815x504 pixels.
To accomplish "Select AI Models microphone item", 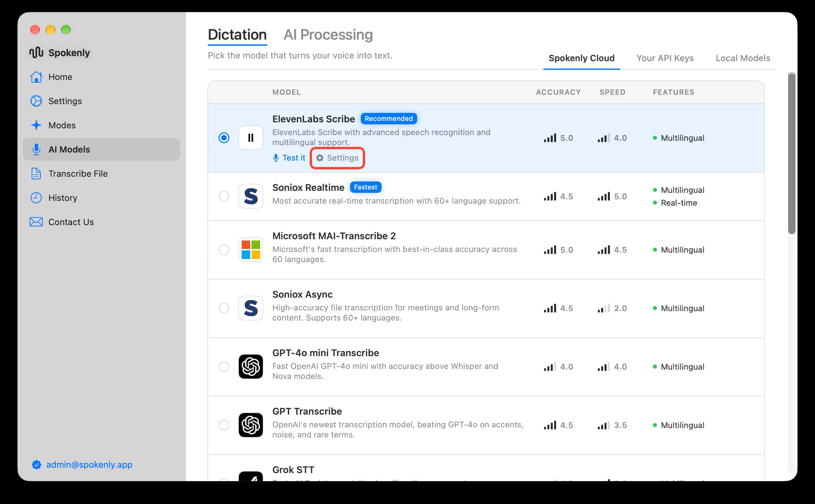I will 101,149.
